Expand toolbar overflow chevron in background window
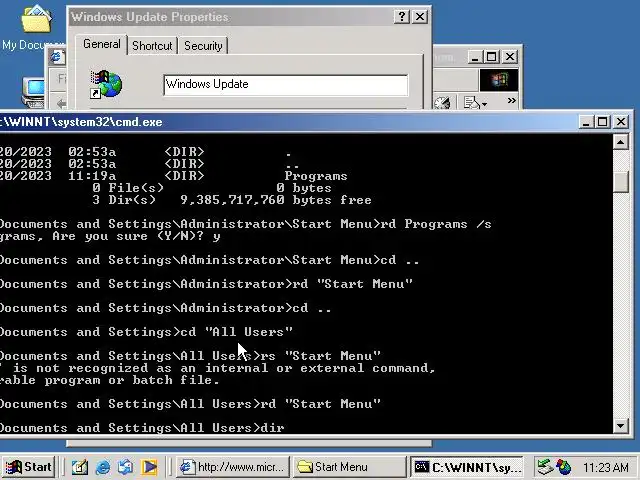640x480 pixels. coord(511,100)
